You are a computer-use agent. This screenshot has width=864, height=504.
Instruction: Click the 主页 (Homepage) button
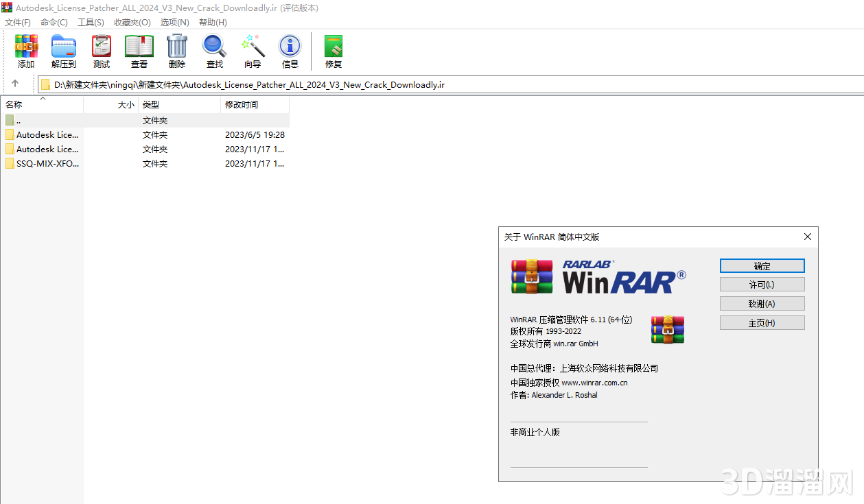[762, 322]
